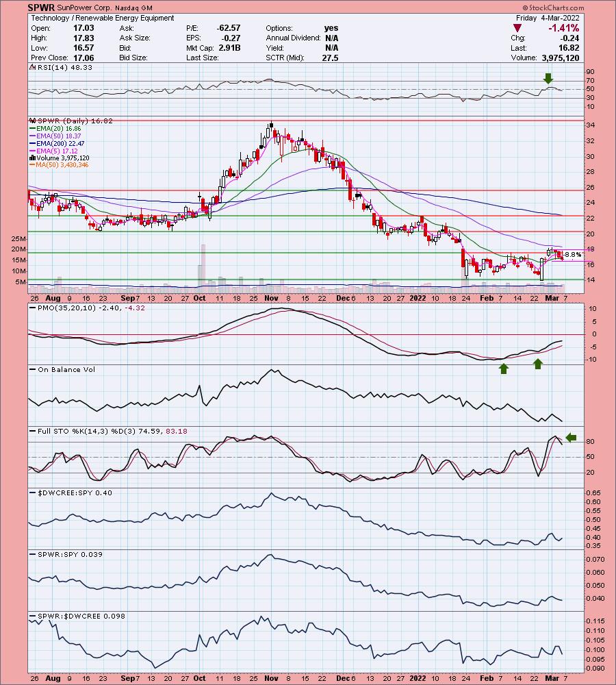Click the 8.8% annotation on price chart

click(572, 254)
